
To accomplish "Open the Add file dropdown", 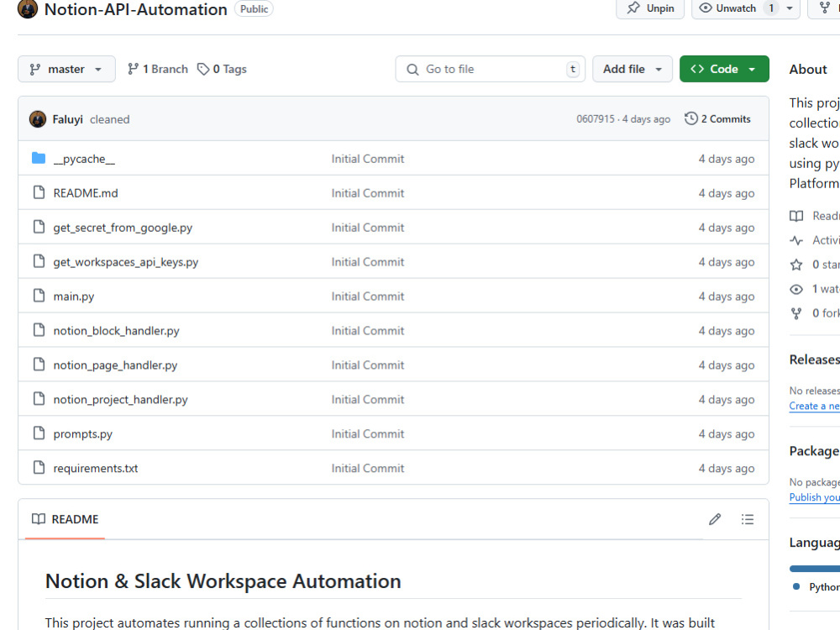I will click(633, 69).
